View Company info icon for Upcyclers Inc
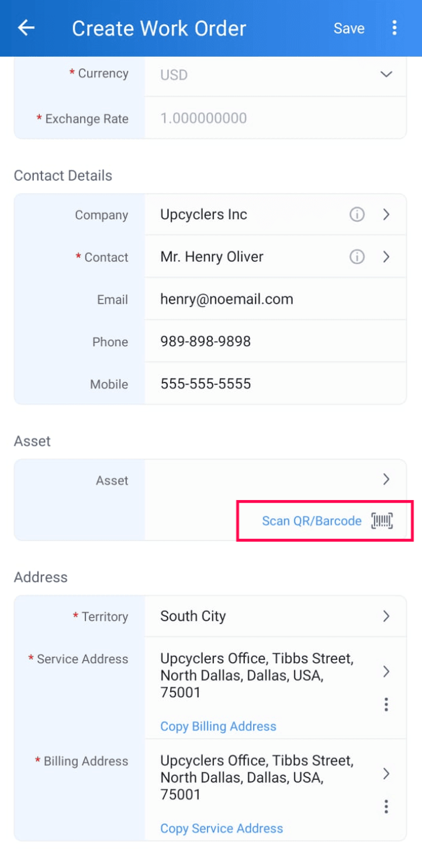422x868 pixels. 357,215
